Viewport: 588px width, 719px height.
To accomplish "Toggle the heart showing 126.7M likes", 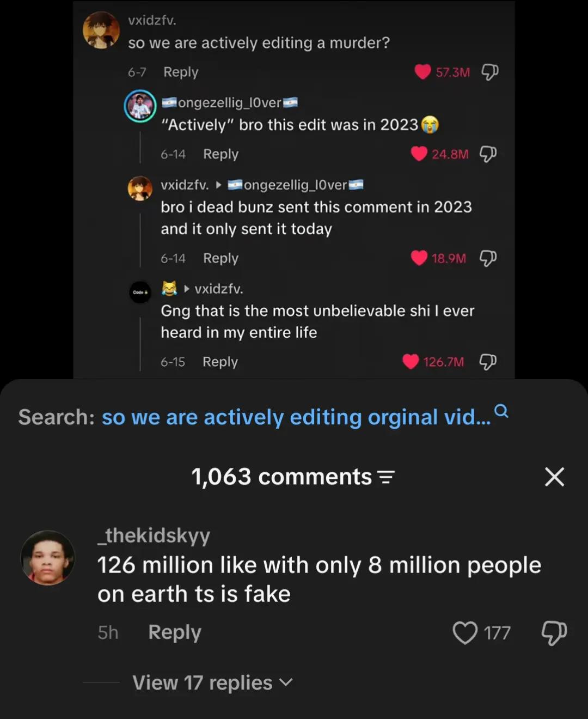I will click(411, 362).
